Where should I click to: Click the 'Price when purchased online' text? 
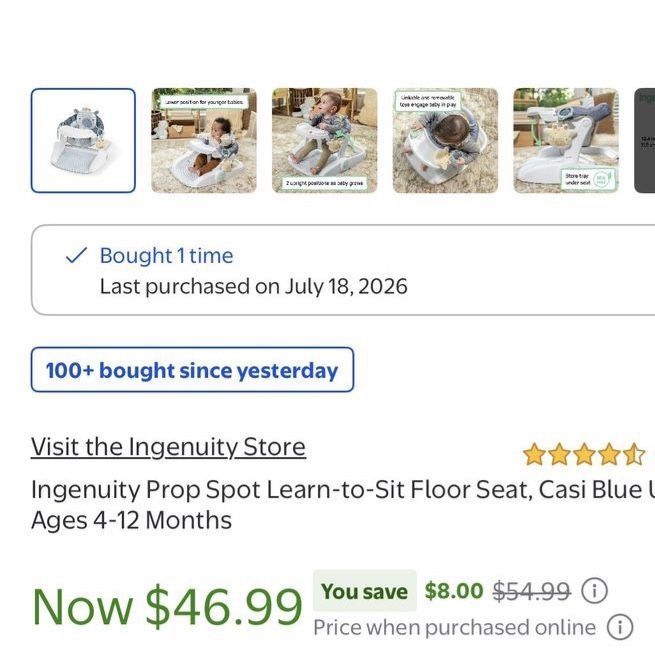[x=454, y=627]
